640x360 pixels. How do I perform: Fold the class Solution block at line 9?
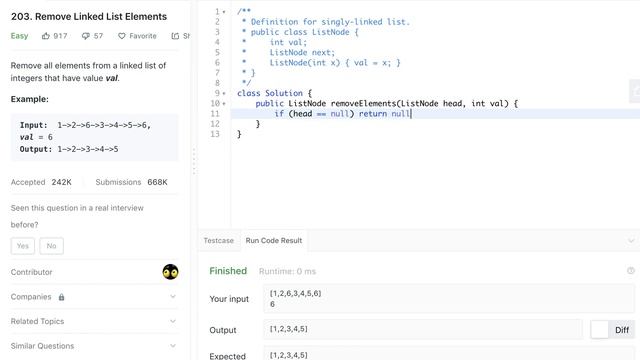(224, 93)
